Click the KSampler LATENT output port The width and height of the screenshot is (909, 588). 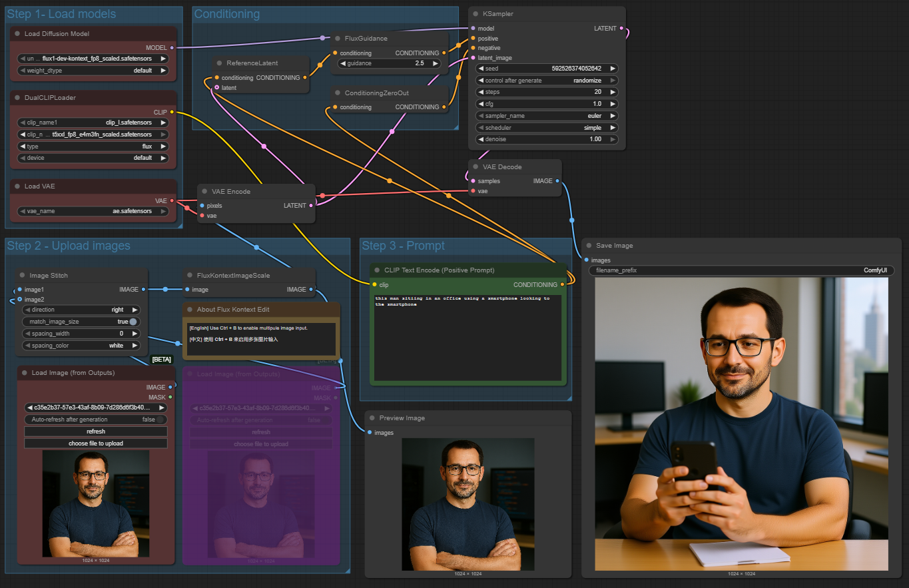(x=621, y=29)
